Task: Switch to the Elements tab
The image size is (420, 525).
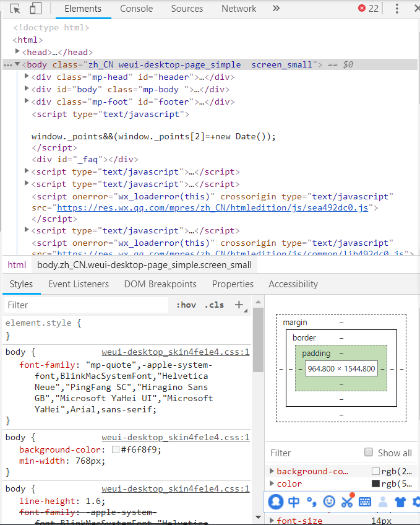Action: click(x=83, y=9)
